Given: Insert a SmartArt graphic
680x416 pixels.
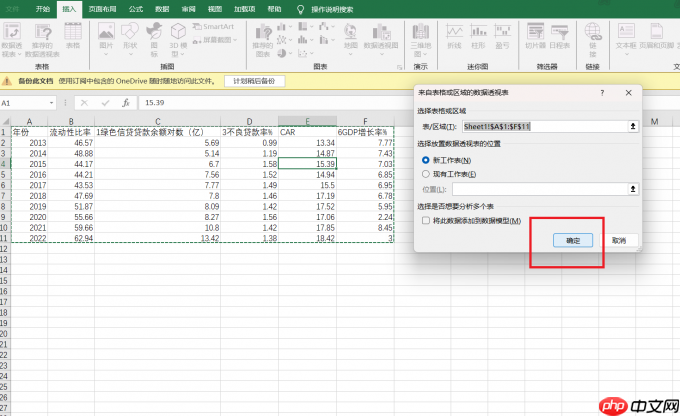Looking at the screenshot, I should click(213, 27).
